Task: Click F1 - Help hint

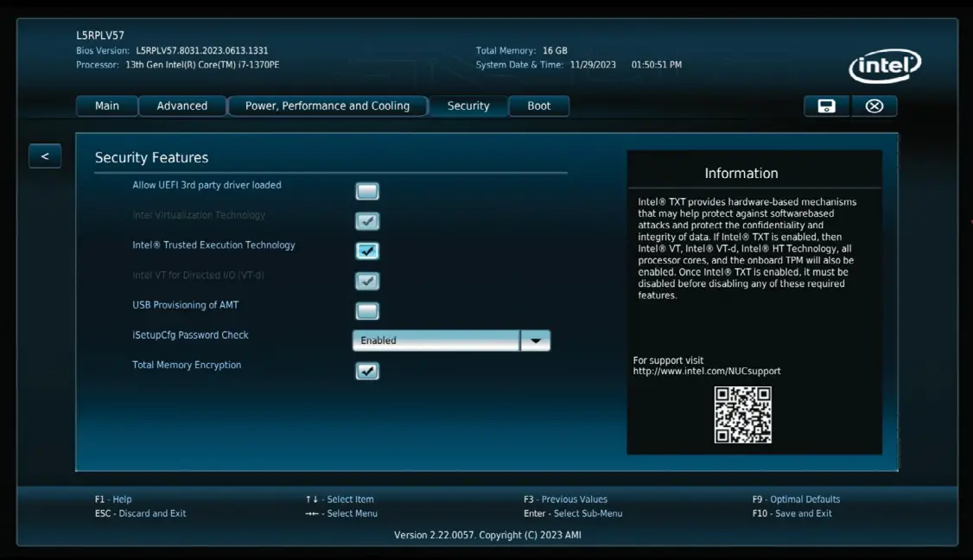Action: click(x=113, y=500)
